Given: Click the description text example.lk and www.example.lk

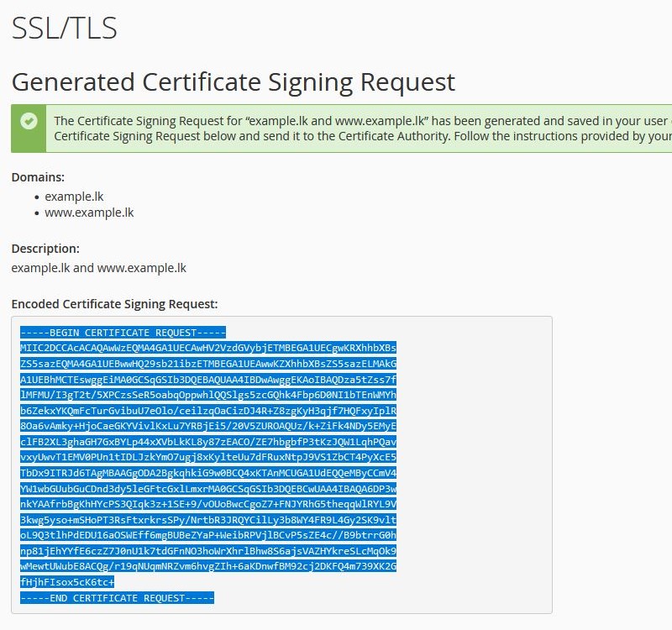Looking at the screenshot, I should click(x=98, y=268).
